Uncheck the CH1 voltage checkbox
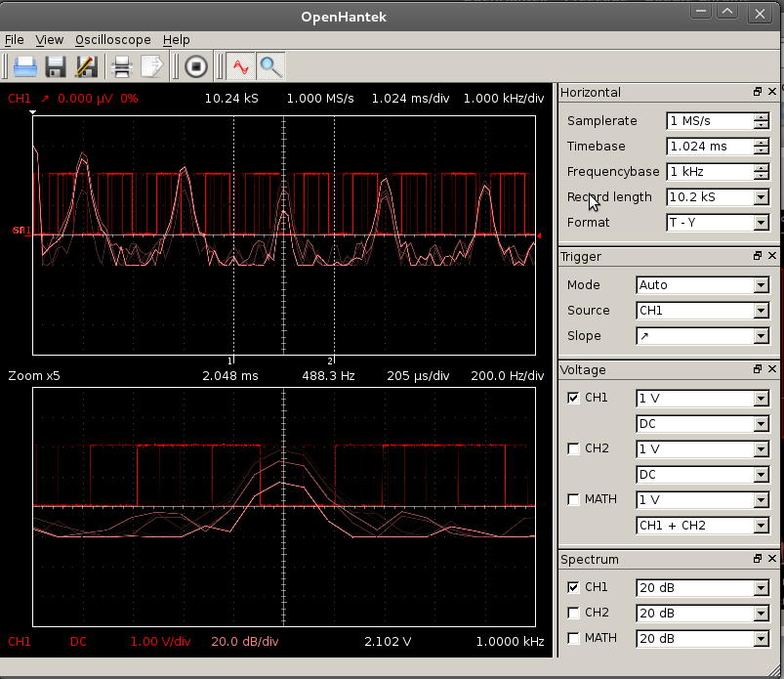 point(573,398)
